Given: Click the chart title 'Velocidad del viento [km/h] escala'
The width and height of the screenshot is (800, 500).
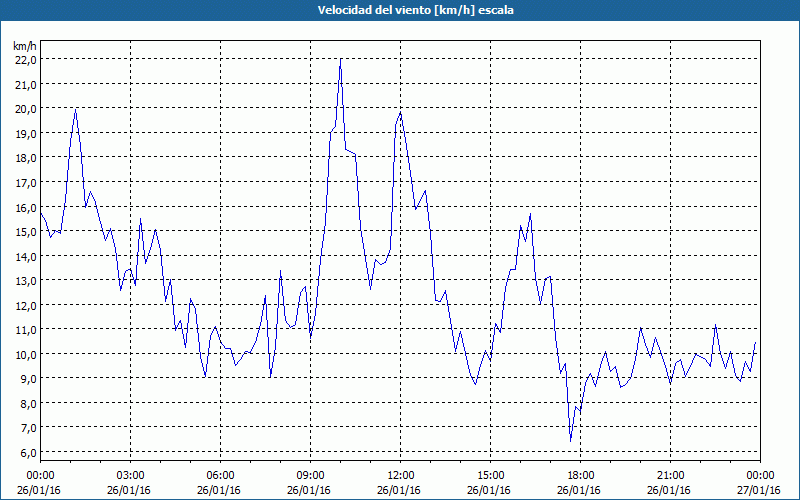Looking at the screenshot, I should coord(415,10).
